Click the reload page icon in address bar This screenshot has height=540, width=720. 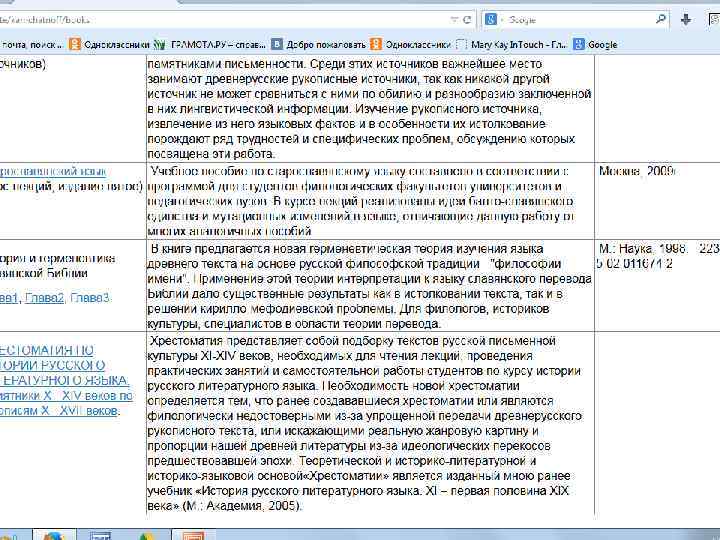[x=467, y=20]
